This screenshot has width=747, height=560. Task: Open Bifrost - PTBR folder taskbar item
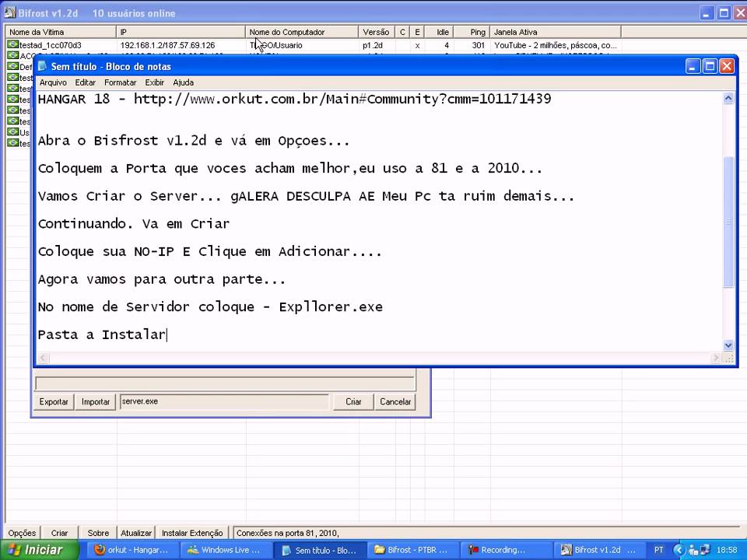click(x=412, y=550)
